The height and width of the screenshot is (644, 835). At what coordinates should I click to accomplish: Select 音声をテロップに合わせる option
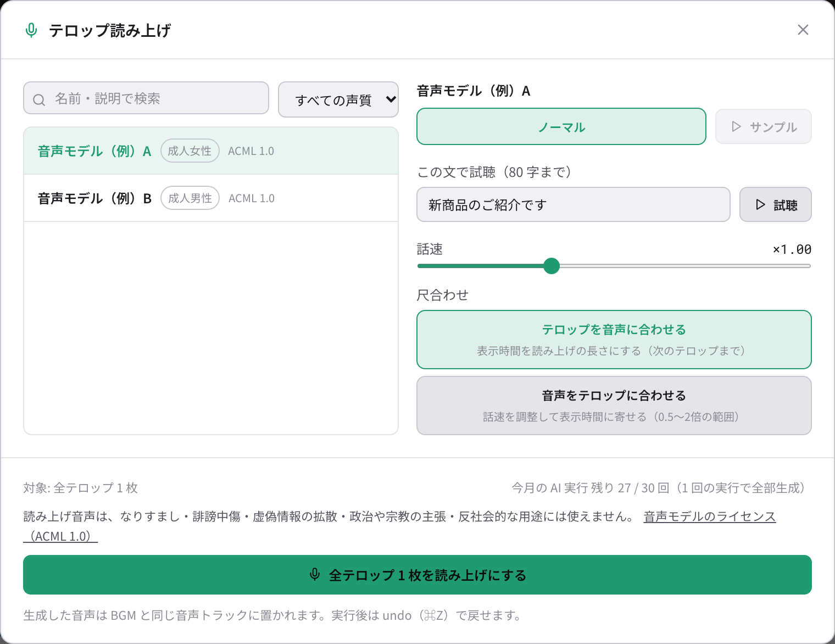coord(614,406)
